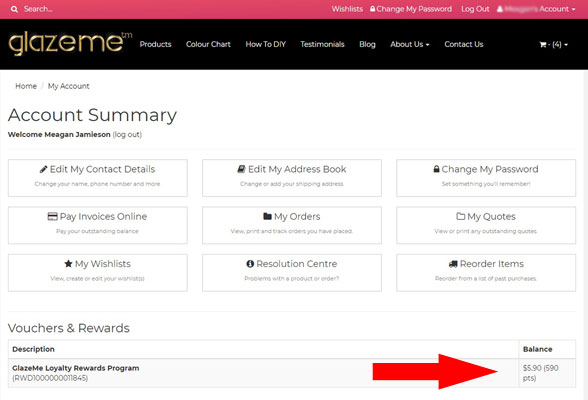This screenshot has width=588, height=400.
Task: Click the open folder icon on My Quotes
Action: [x=460, y=216]
